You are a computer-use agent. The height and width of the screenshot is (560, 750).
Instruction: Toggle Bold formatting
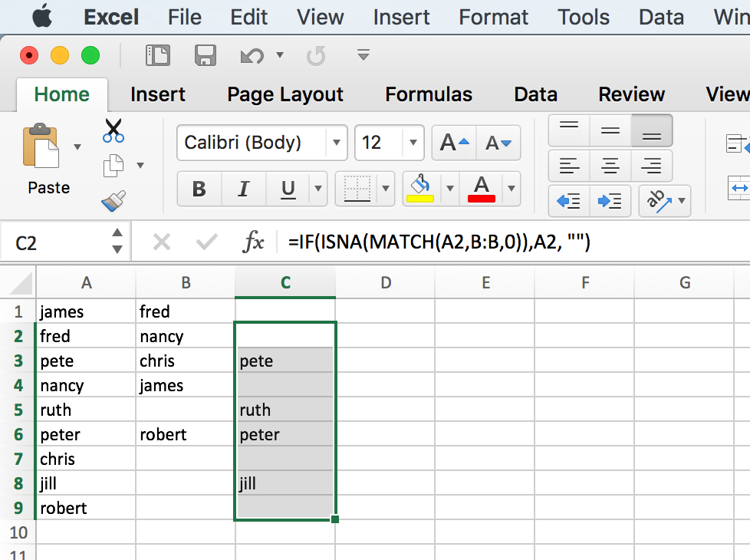(x=199, y=189)
